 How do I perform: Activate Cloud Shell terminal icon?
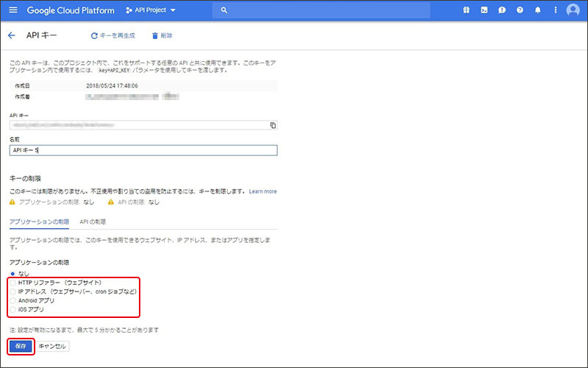pos(484,10)
